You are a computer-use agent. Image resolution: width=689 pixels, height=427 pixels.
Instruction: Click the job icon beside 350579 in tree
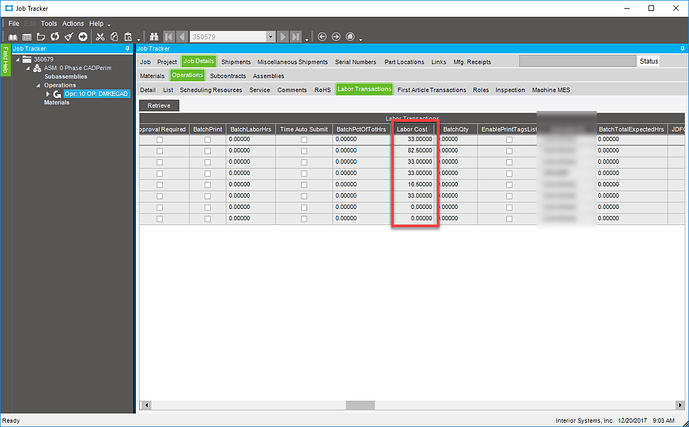coord(27,59)
